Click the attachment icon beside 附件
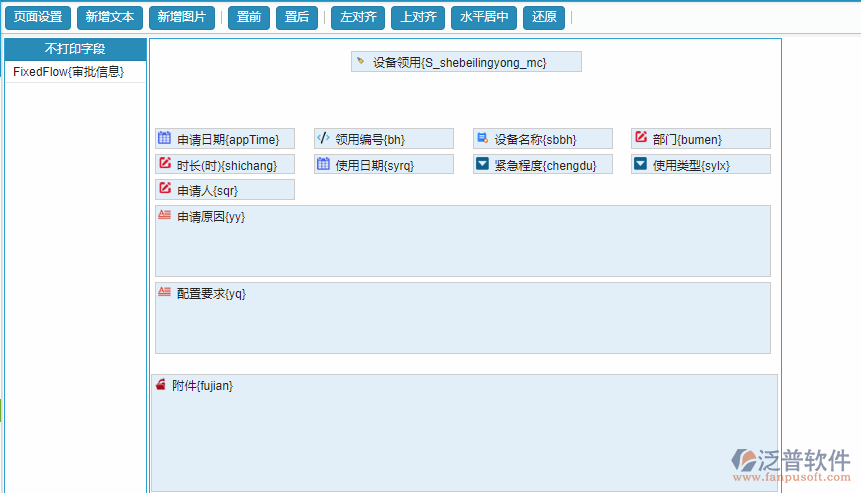The image size is (861, 493). pos(161,385)
